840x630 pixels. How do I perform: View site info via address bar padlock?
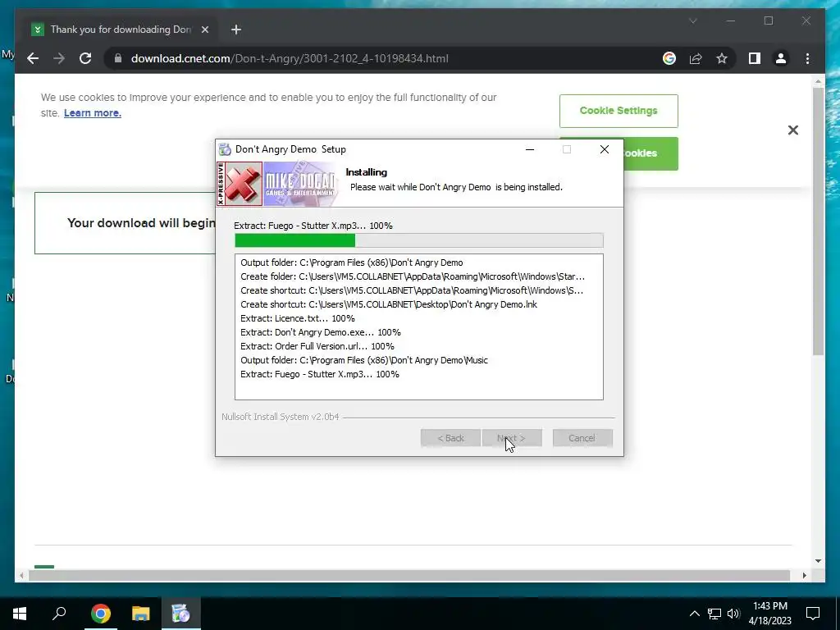[x=118, y=58]
